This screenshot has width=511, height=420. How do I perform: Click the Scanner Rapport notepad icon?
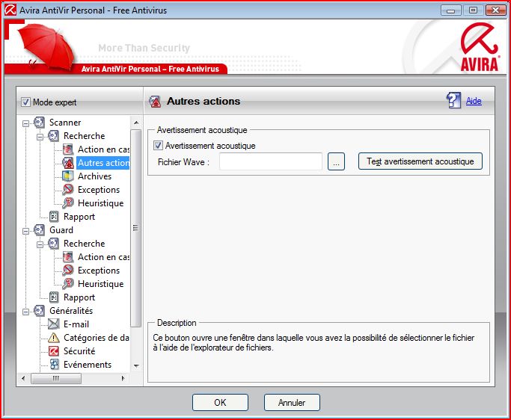53,217
